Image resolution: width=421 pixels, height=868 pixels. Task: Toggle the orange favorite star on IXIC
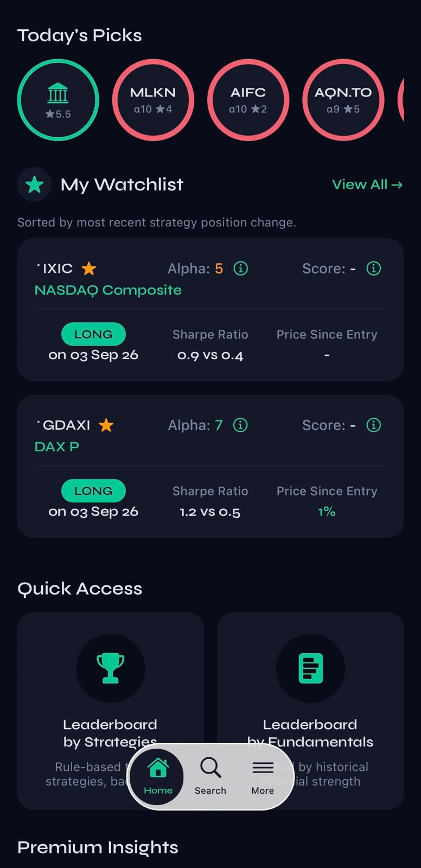click(x=89, y=268)
